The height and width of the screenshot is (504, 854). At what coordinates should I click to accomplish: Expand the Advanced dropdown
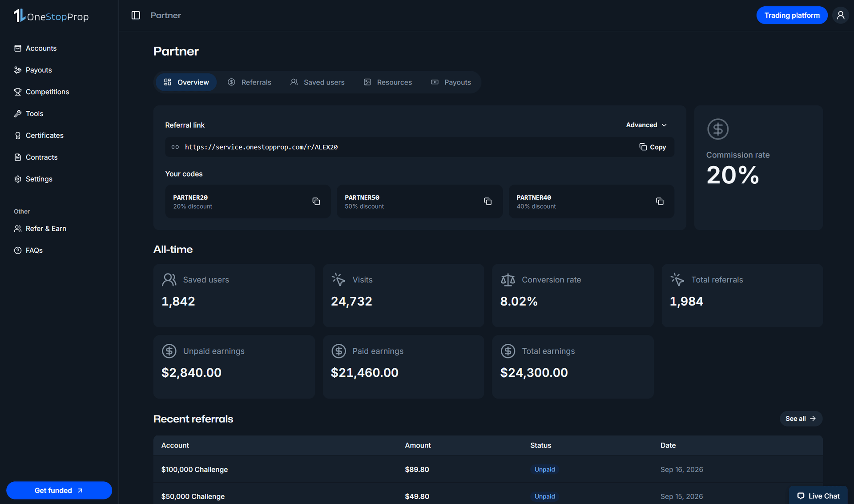[646, 125]
